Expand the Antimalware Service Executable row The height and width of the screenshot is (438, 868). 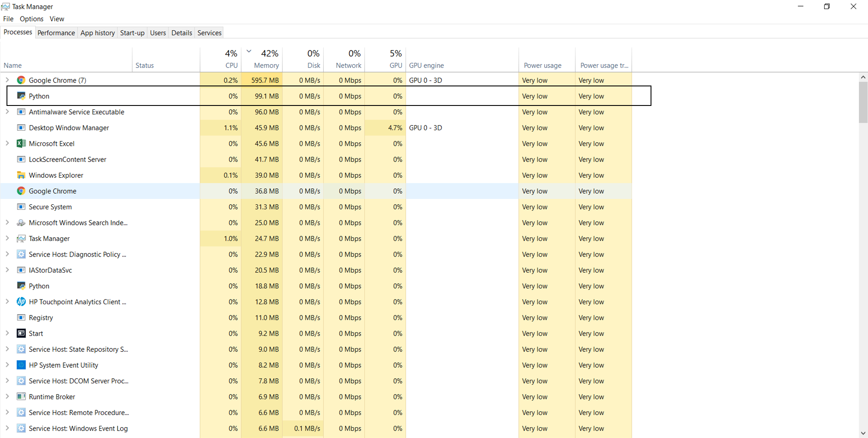coord(7,112)
